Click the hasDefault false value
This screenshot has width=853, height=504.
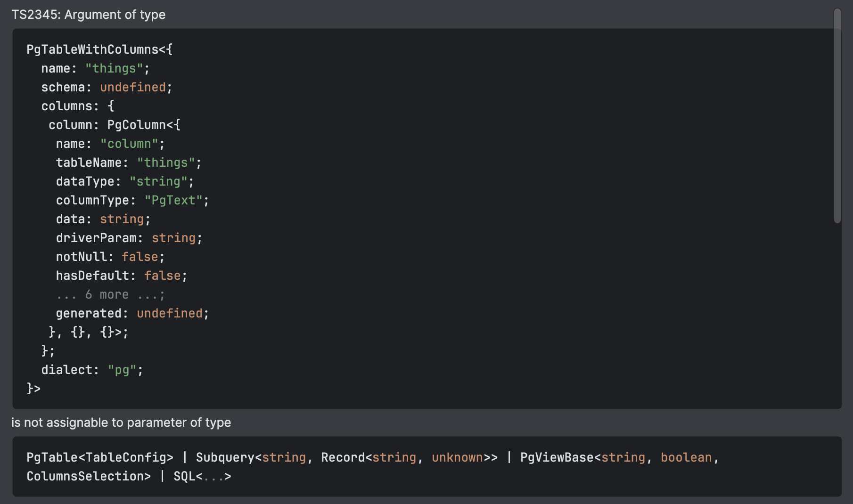(x=163, y=275)
